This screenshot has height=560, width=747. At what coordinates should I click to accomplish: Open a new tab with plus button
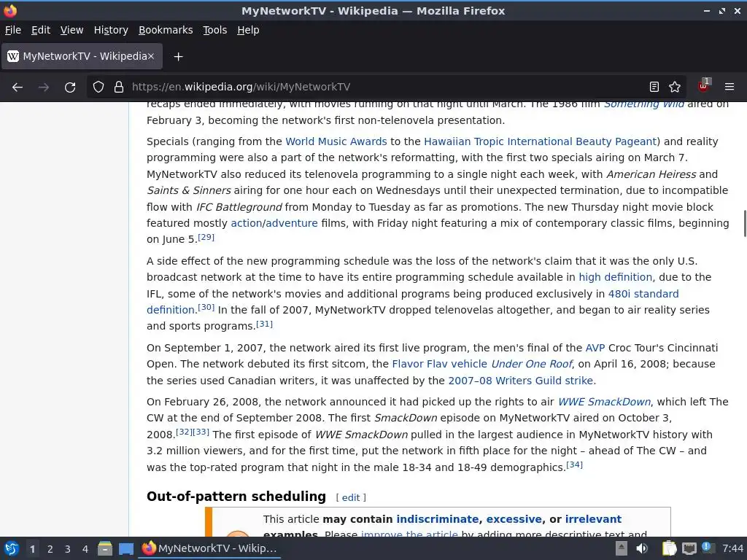tap(178, 57)
